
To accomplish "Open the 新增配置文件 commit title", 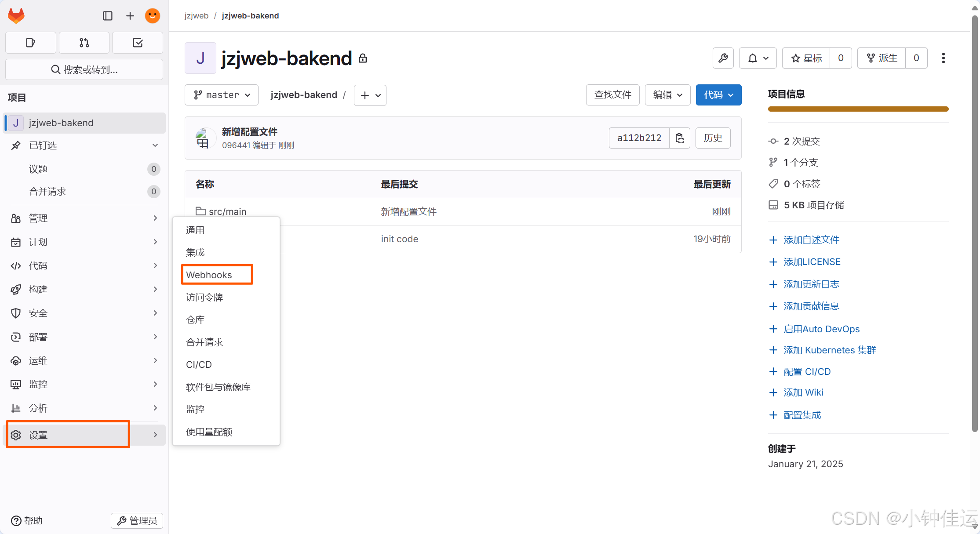I will pos(250,132).
